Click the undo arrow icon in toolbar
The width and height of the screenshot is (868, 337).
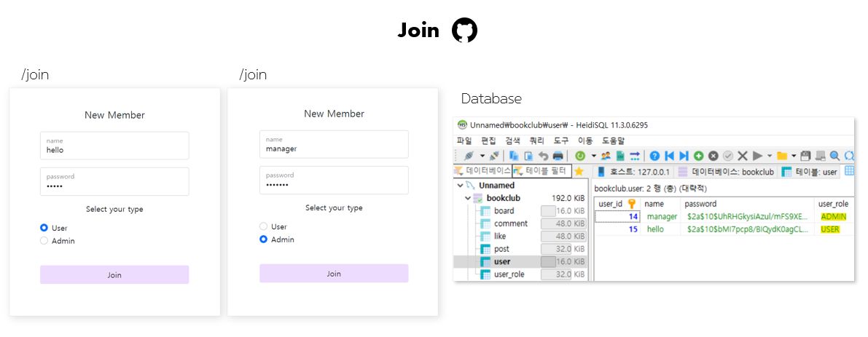click(543, 156)
